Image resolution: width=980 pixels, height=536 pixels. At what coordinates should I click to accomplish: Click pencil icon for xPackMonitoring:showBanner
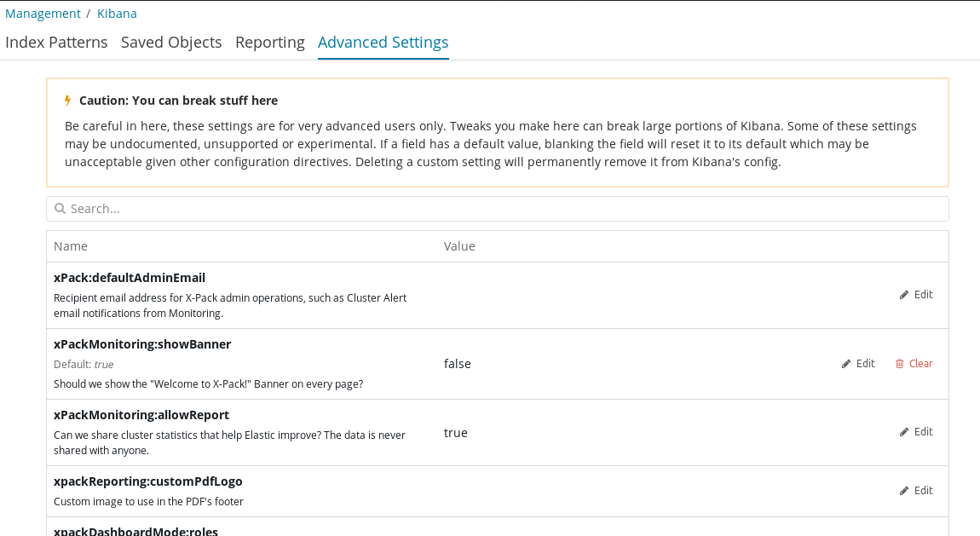tap(845, 364)
